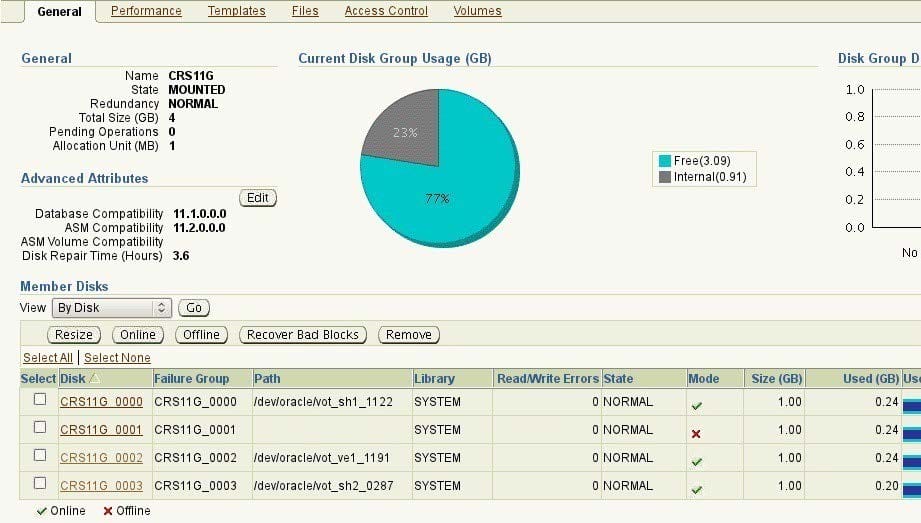921x523 pixels.
Task: Open the Access Control tab
Action: pos(386,11)
